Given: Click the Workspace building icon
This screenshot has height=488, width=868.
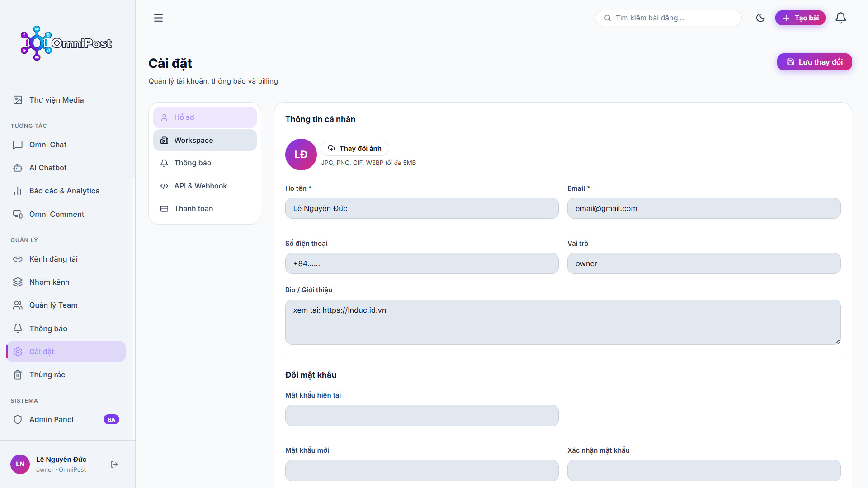Looking at the screenshot, I should [x=165, y=141].
